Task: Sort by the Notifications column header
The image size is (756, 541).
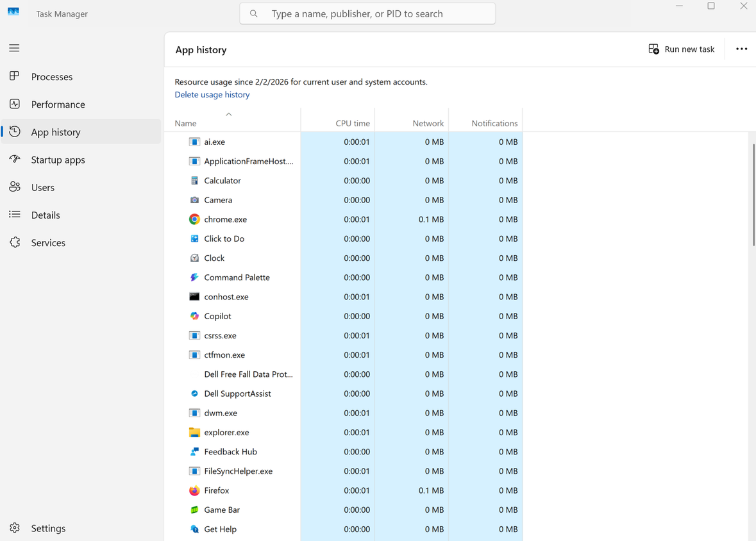Action: [485, 120]
